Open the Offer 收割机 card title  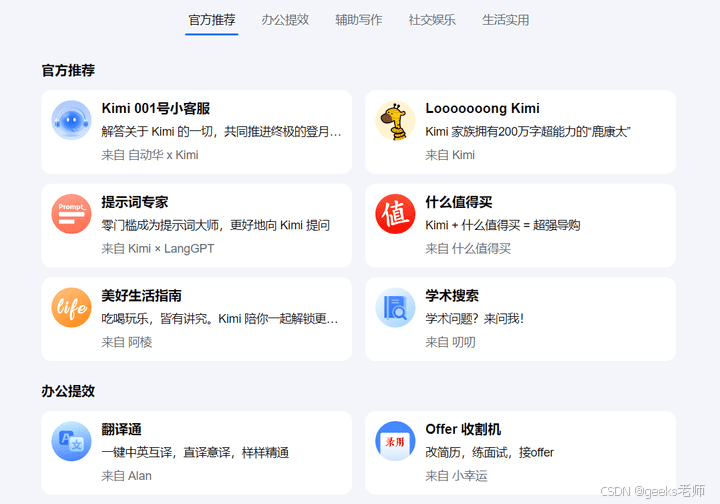463,429
